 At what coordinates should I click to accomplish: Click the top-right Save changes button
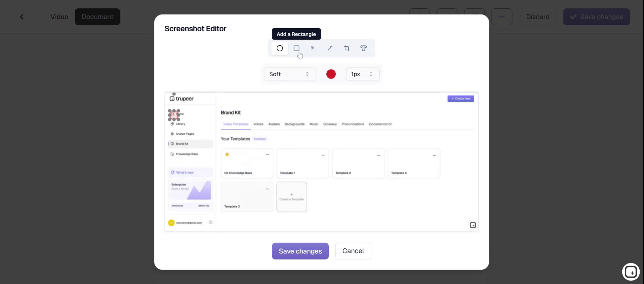pyautogui.click(x=596, y=17)
